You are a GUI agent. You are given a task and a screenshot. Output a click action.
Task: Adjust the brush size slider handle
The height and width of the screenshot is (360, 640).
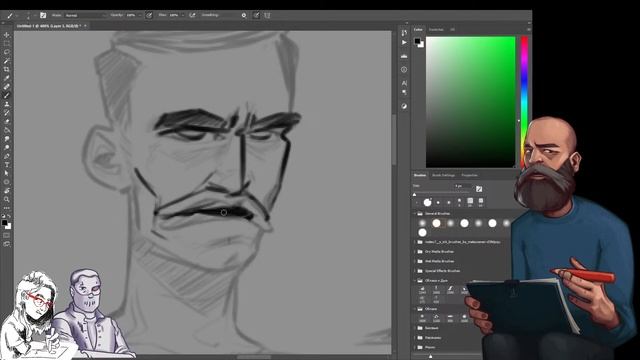[x=414, y=194]
